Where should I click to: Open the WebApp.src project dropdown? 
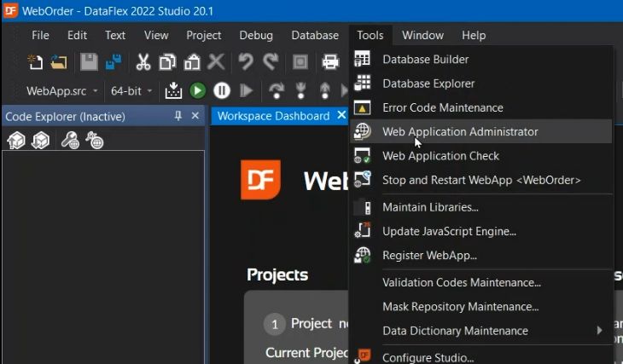(x=62, y=91)
